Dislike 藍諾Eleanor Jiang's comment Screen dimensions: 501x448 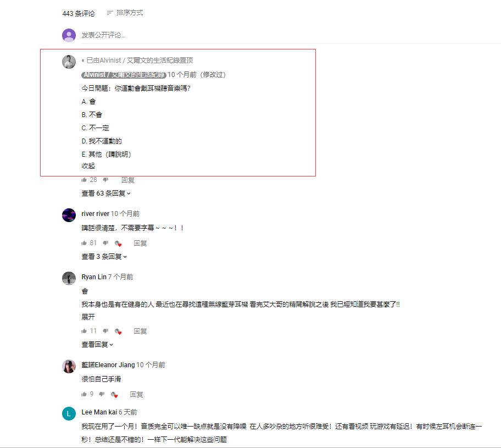(102, 394)
